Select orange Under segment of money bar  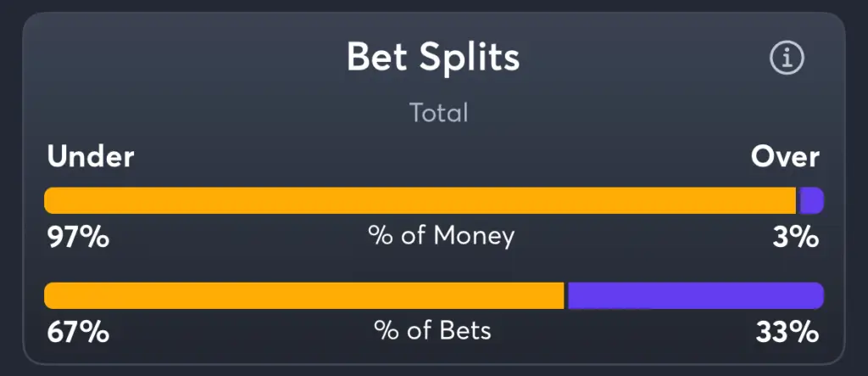(420, 200)
